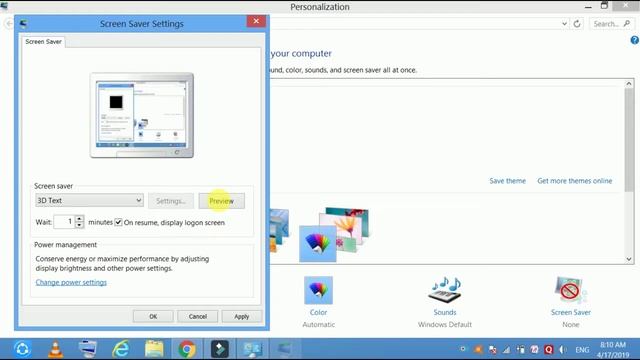Open Sounds settings icon in Personalization
The height and width of the screenshot is (360, 640).
[x=444, y=290]
